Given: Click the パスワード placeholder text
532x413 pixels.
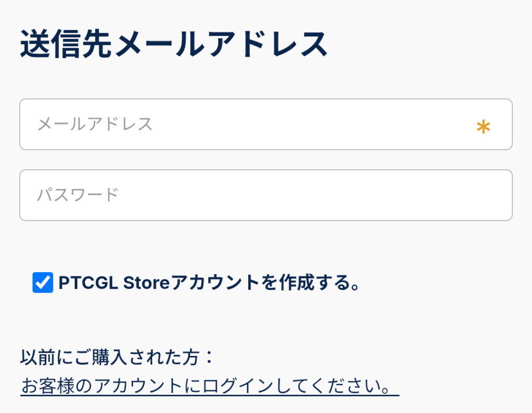Looking at the screenshot, I should [78, 195].
